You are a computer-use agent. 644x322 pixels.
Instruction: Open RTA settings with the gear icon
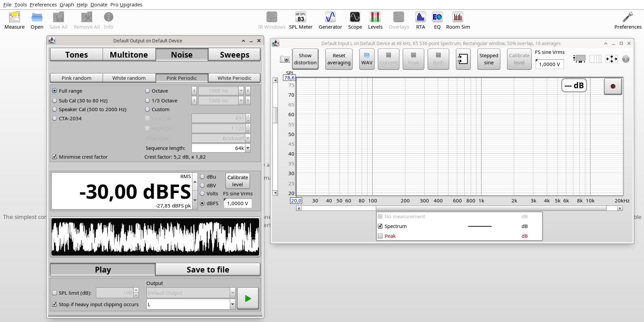625,59
